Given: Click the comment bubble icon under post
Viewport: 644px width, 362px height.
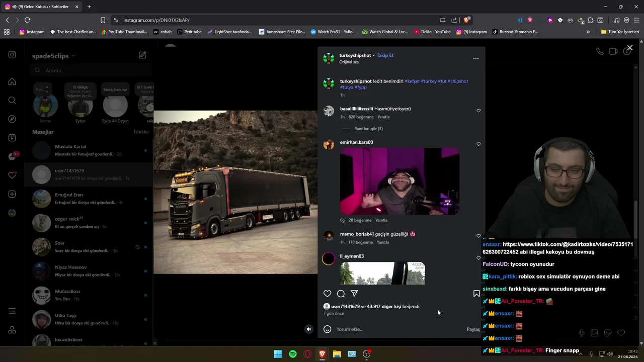Looking at the screenshot, I should [341, 294].
